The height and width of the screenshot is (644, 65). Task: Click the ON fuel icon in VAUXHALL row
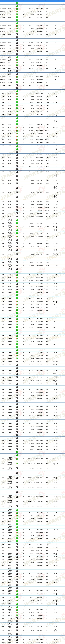pyautogui.click(x=17, y=643)
